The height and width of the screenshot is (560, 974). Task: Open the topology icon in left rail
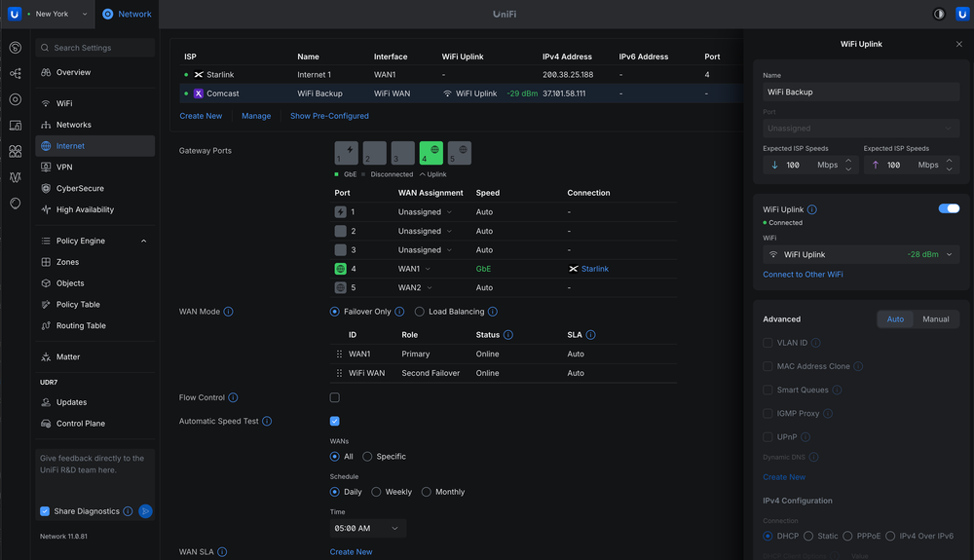point(16,74)
